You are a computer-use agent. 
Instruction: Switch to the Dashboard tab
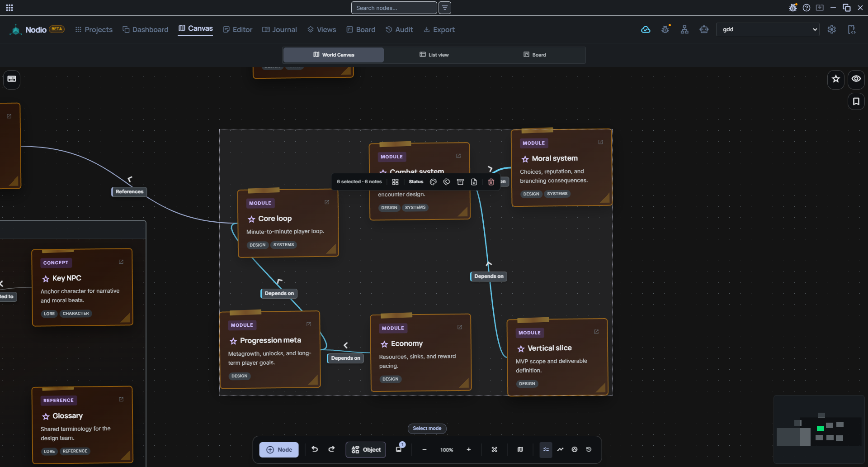pyautogui.click(x=146, y=29)
